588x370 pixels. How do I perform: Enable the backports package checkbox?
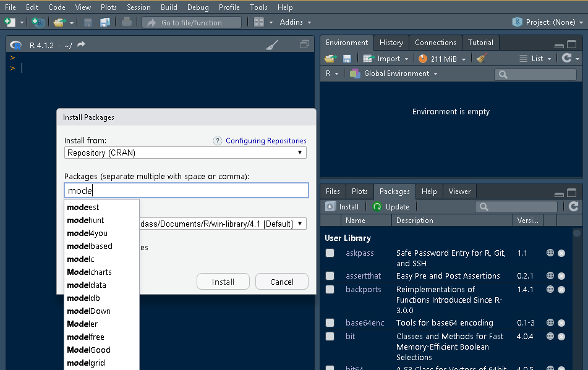(330, 289)
